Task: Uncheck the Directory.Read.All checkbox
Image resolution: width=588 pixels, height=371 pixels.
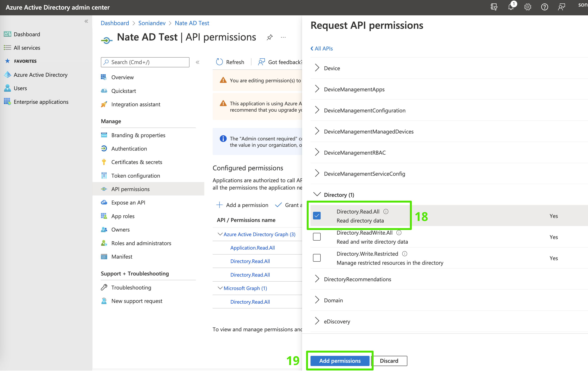Action: click(x=317, y=216)
